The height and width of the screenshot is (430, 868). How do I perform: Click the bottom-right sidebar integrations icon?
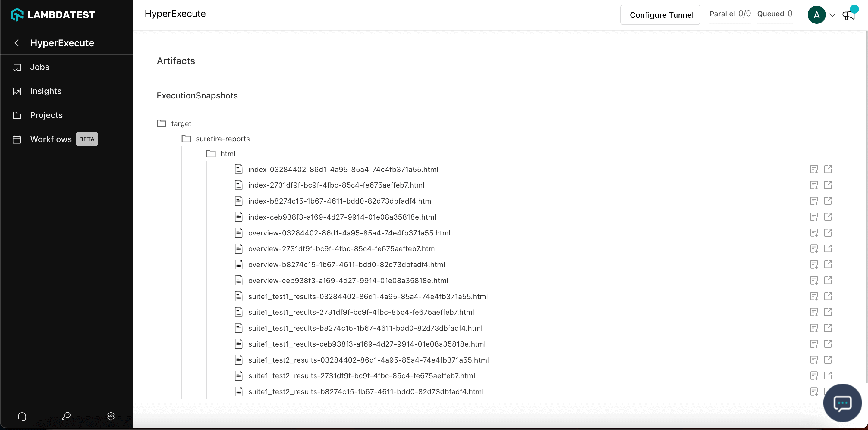click(x=111, y=416)
